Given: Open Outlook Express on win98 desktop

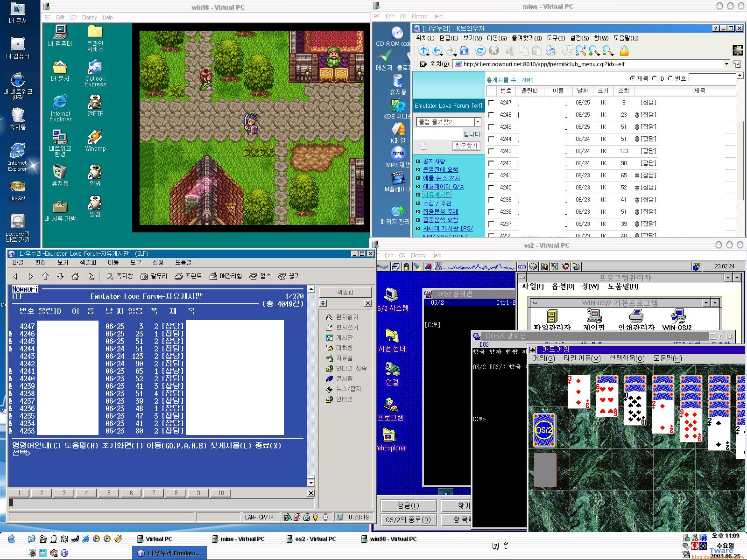Looking at the screenshot, I should pos(95,73).
